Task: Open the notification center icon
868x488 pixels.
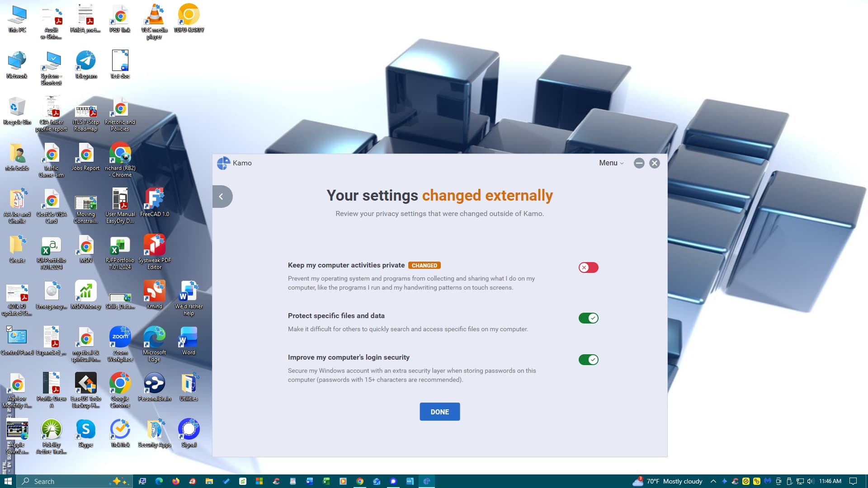Action: (853, 481)
